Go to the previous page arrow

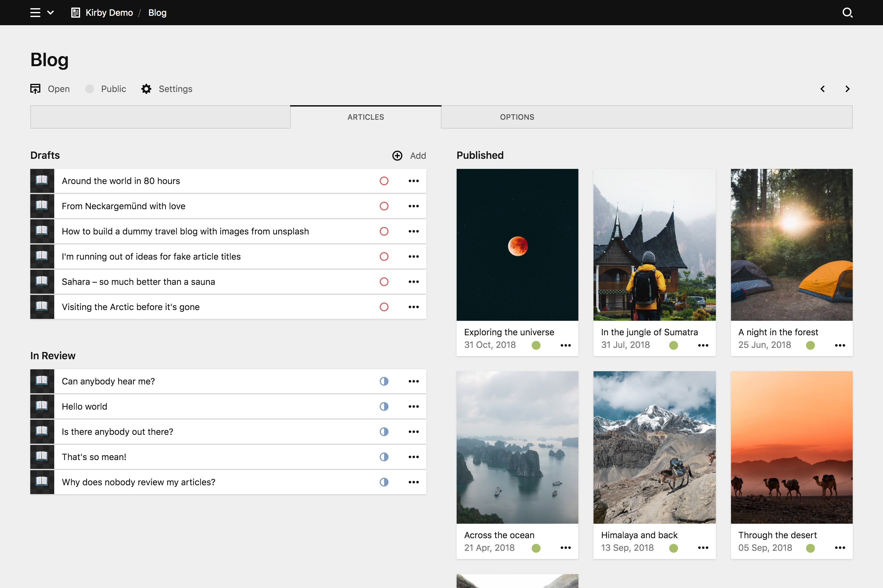point(822,89)
